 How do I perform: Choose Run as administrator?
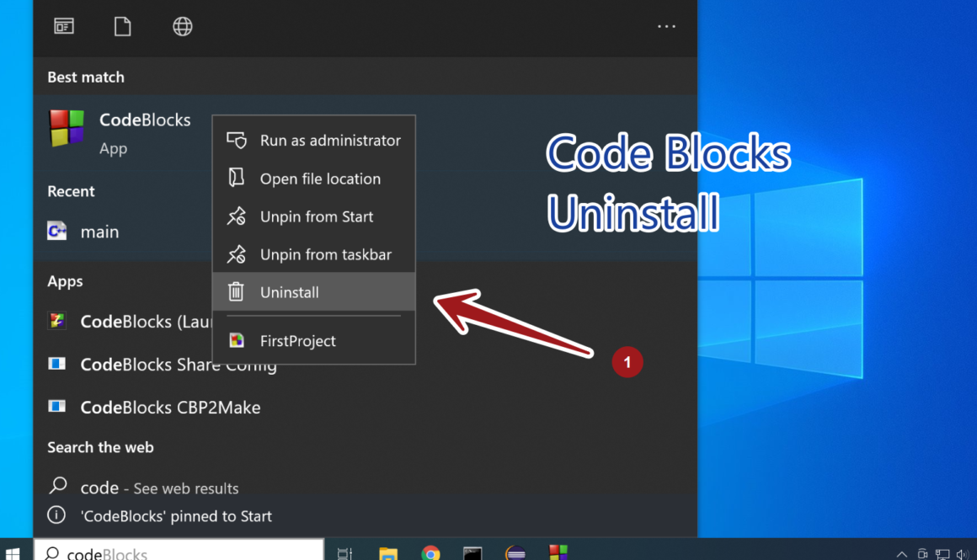click(x=329, y=141)
